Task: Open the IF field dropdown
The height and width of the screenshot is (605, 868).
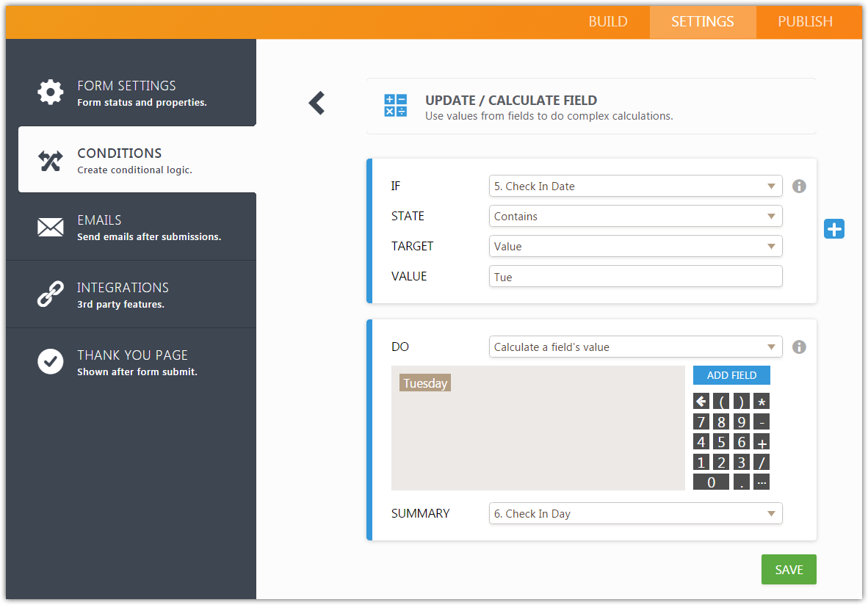Action: [635, 186]
